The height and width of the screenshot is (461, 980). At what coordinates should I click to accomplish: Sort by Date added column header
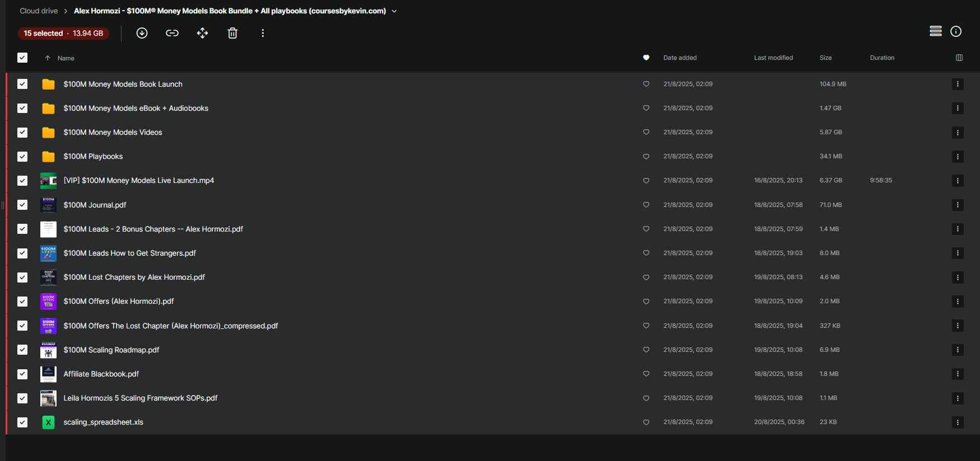[x=680, y=58]
